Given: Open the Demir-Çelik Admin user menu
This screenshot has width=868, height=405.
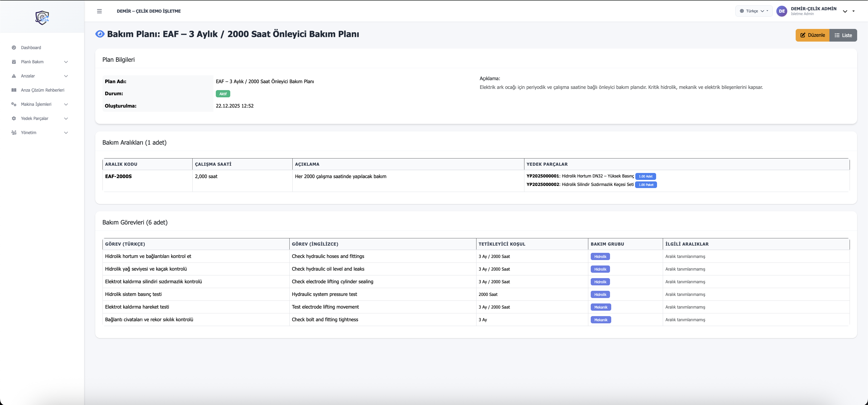Looking at the screenshot, I should [x=813, y=11].
